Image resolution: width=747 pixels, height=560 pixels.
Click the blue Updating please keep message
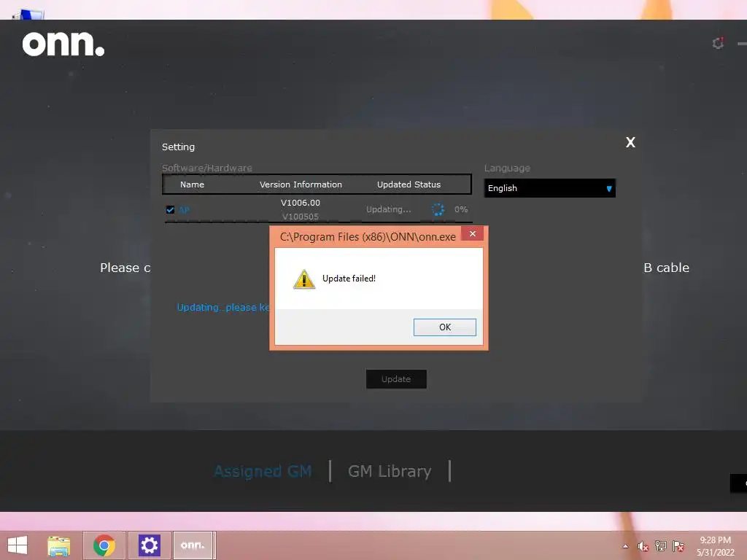pos(223,308)
